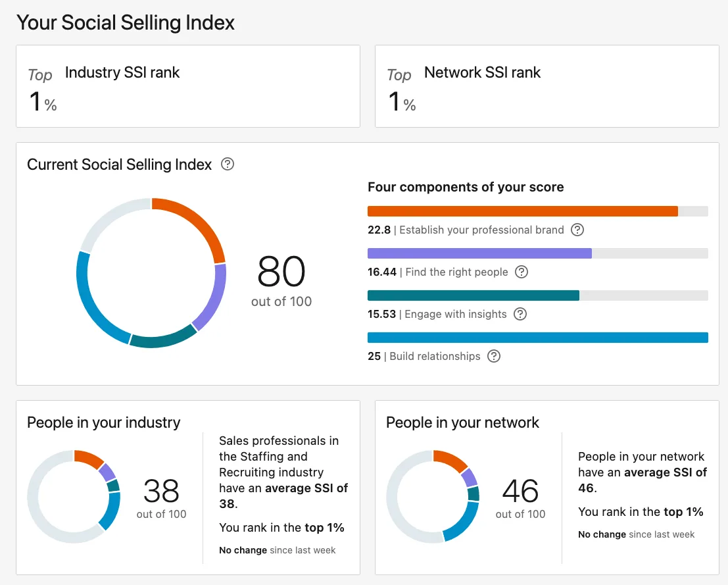Select the Network SSI rank card

(546, 86)
